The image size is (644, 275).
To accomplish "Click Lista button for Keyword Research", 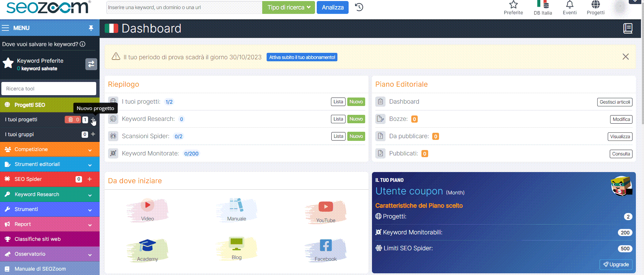I will coord(338,119).
